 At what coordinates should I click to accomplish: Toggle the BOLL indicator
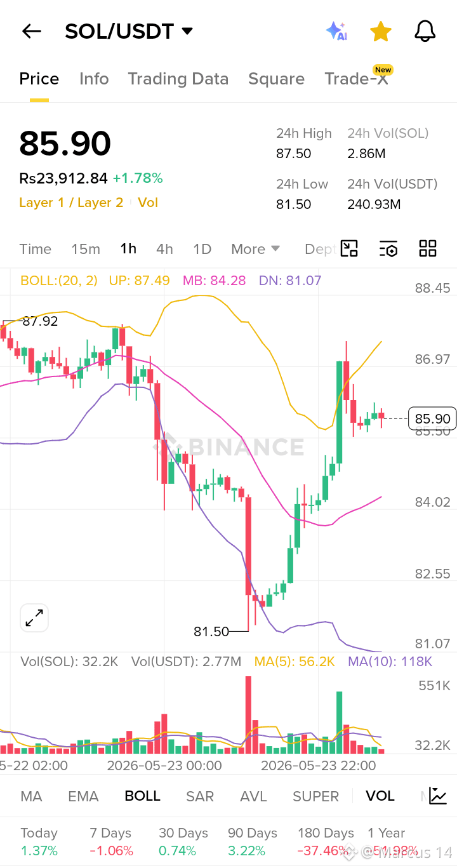(x=142, y=796)
